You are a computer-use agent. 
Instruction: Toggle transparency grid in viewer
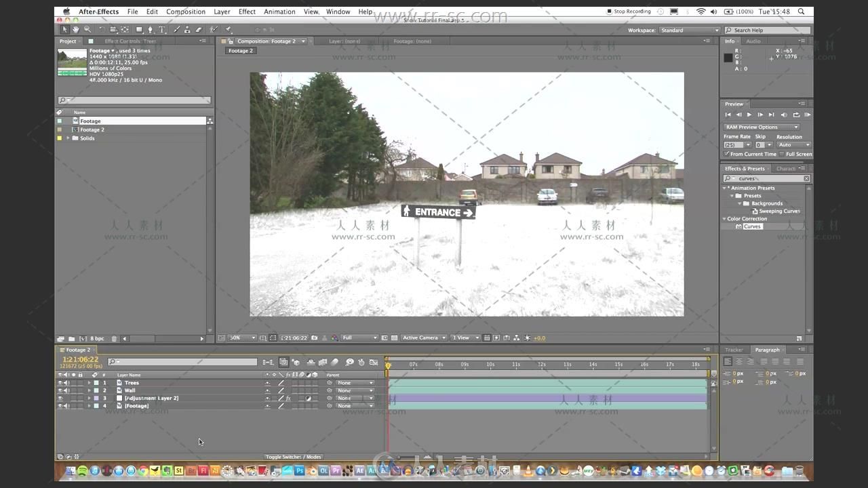395,338
